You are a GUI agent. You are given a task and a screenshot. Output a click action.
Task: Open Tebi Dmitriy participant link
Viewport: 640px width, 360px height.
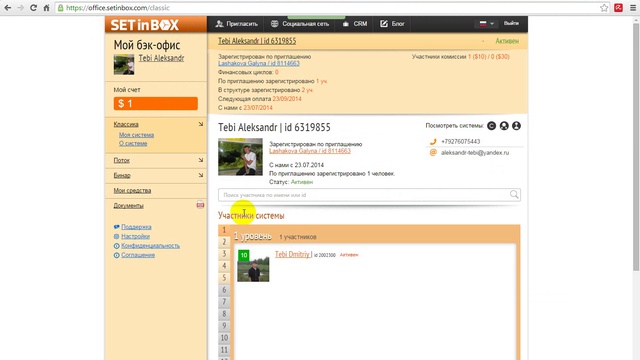(x=292, y=254)
